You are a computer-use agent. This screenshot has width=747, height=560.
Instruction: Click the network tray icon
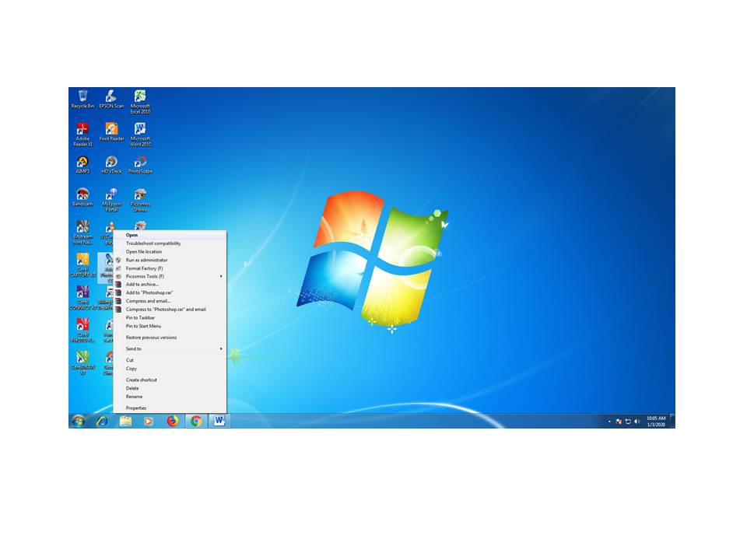coord(628,422)
